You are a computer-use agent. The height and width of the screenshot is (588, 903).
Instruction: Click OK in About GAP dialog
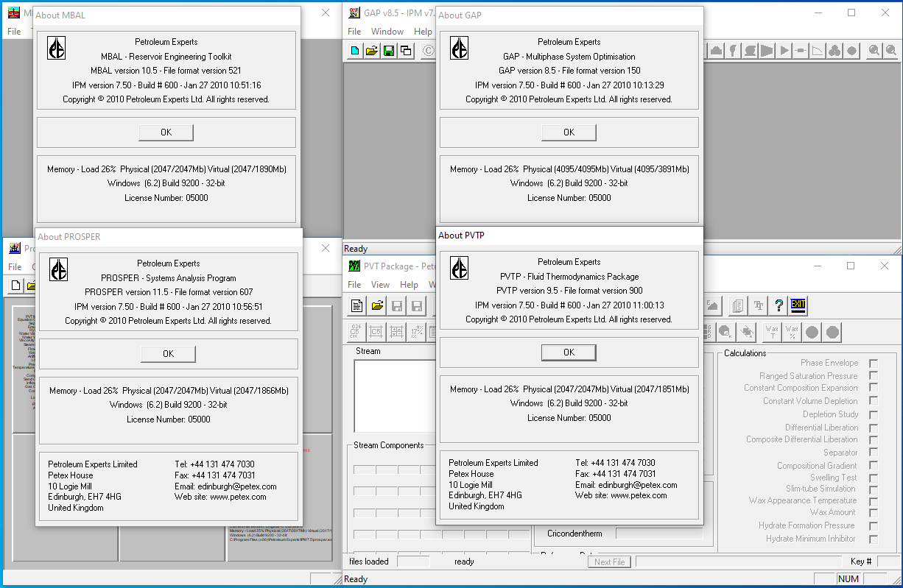569,132
